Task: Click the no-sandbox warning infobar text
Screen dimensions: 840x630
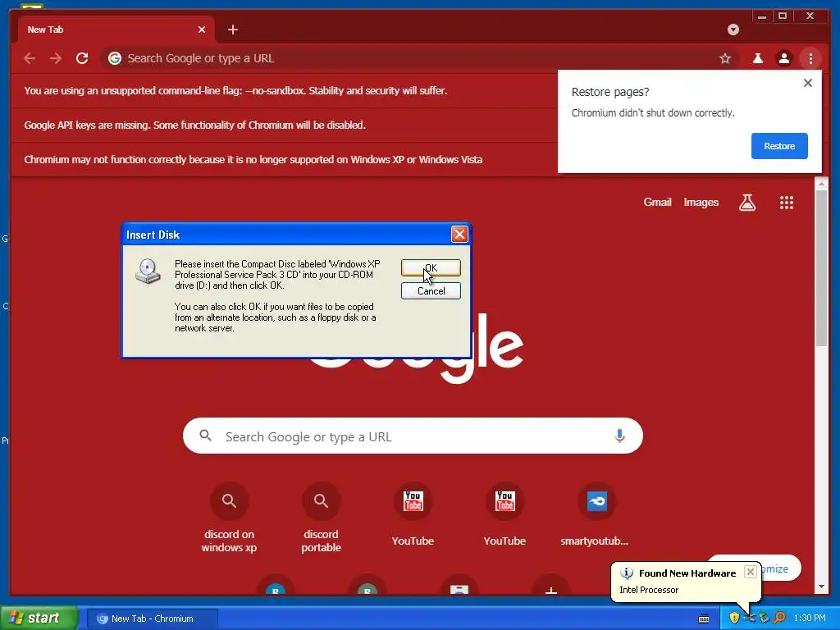Action: coord(235,90)
